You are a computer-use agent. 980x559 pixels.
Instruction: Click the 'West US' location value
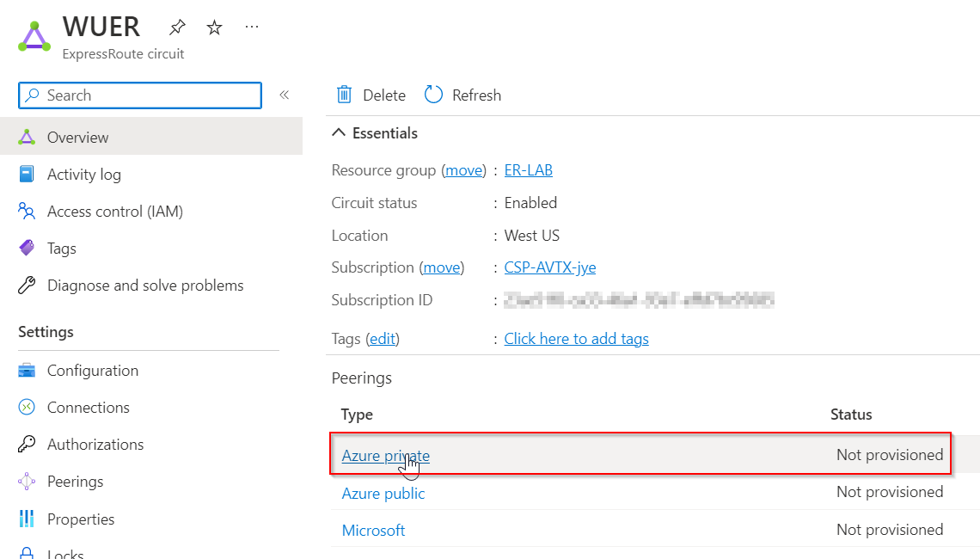pyautogui.click(x=532, y=236)
